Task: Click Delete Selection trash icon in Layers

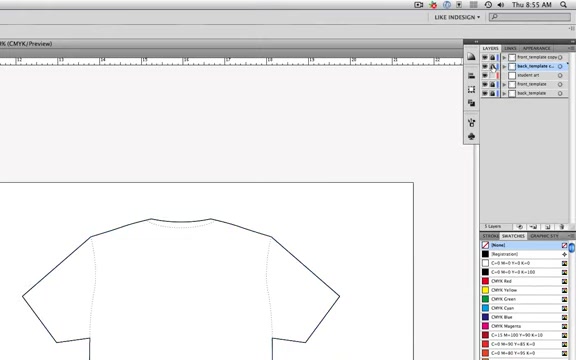Action: (561, 227)
